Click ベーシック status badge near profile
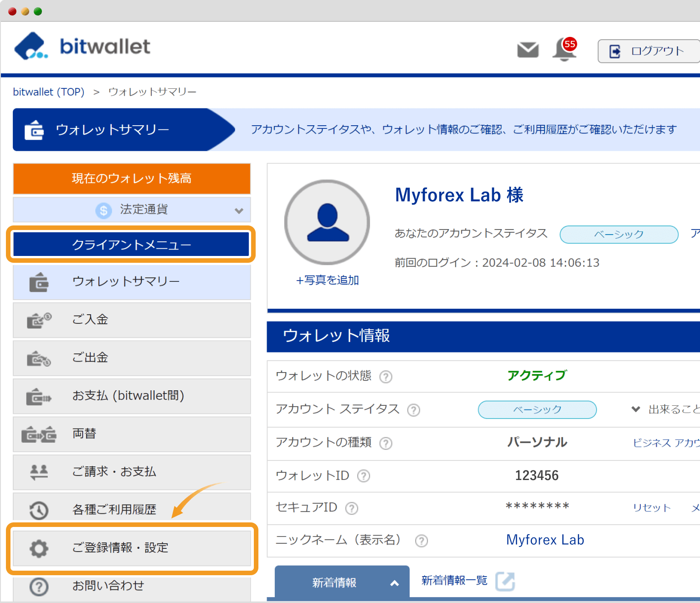This screenshot has width=700, height=603. click(619, 235)
